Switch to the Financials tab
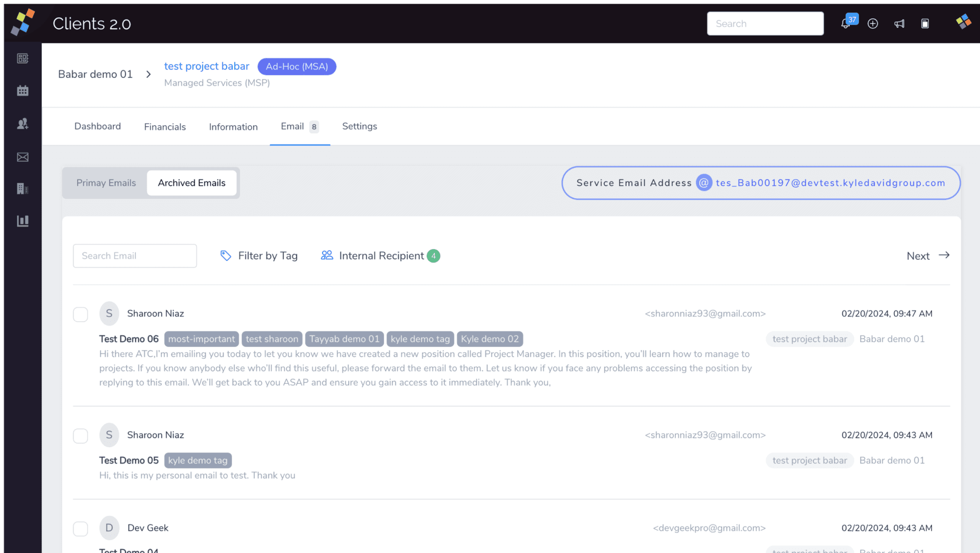The width and height of the screenshot is (980, 553). click(x=165, y=127)
